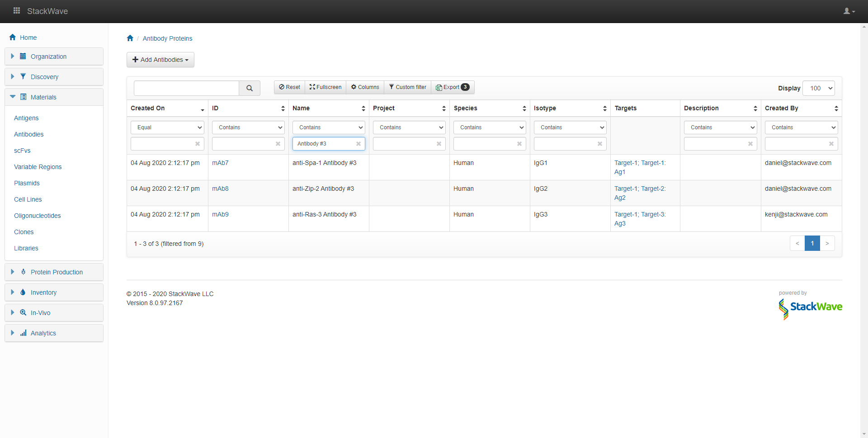Viewport: 868px width, 438px height.
Task: Open the mAb8 antibody link
Action: (x=220, y=188)
